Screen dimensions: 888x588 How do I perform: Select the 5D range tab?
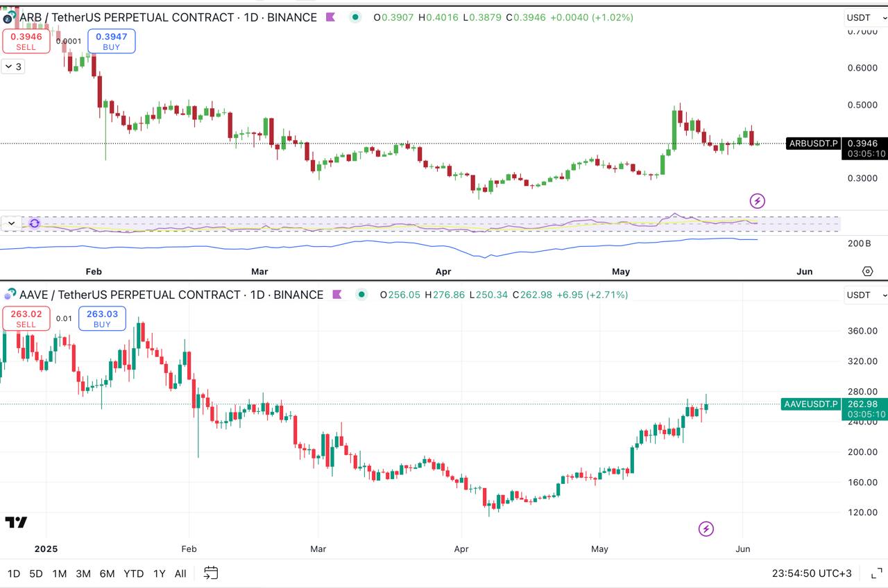pos(36,573)
